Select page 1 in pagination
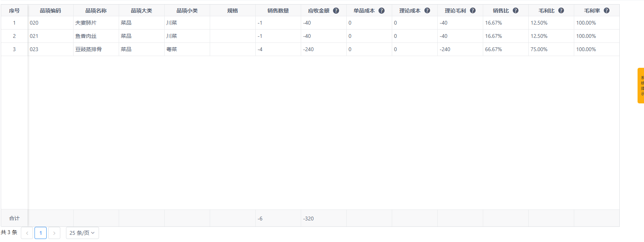This screenshot has height=242, width=644. [x=41, y=233]
